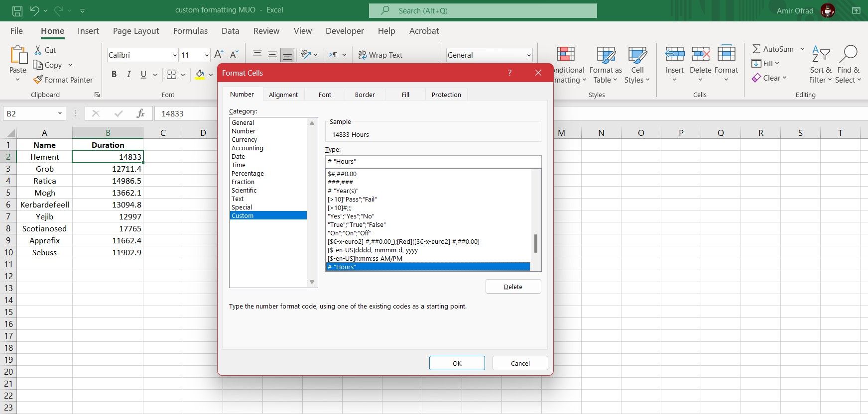Click the Delete cells icon

pyautogui.click(x=700, y=54)
